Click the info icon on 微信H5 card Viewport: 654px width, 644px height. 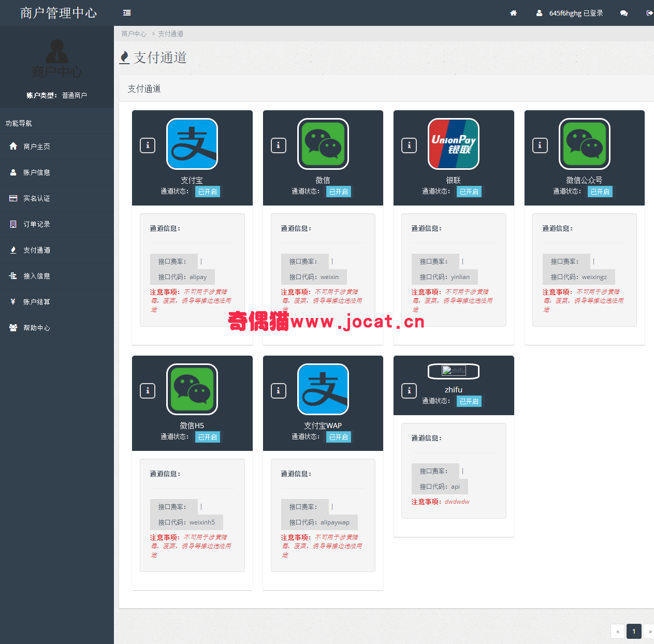(x=148, y=391)
